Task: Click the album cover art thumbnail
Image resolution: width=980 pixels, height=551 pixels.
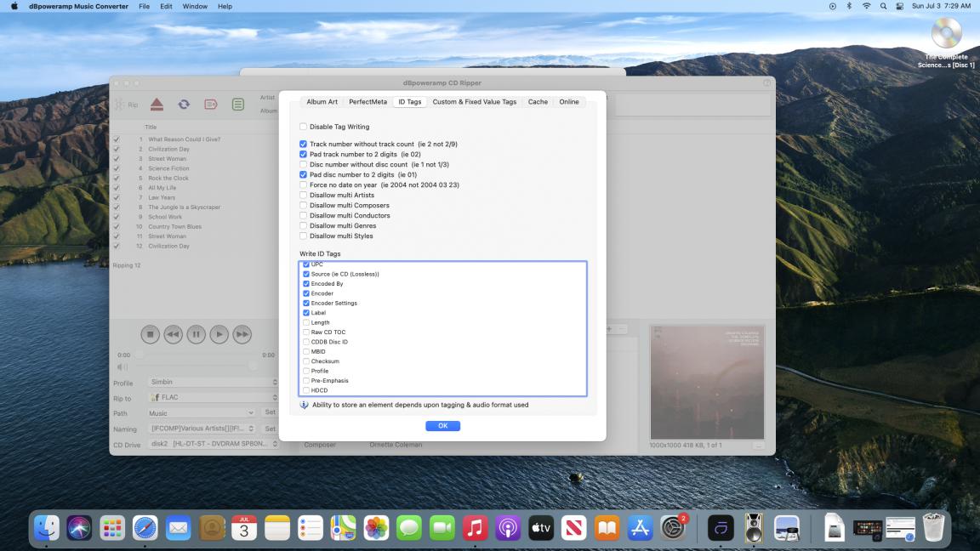Action: pos(707,382)
